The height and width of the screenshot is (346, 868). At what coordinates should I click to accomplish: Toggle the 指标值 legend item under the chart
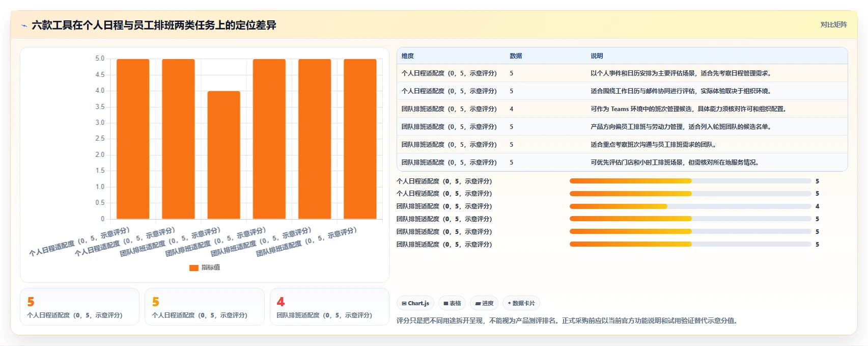pos(205,268)
